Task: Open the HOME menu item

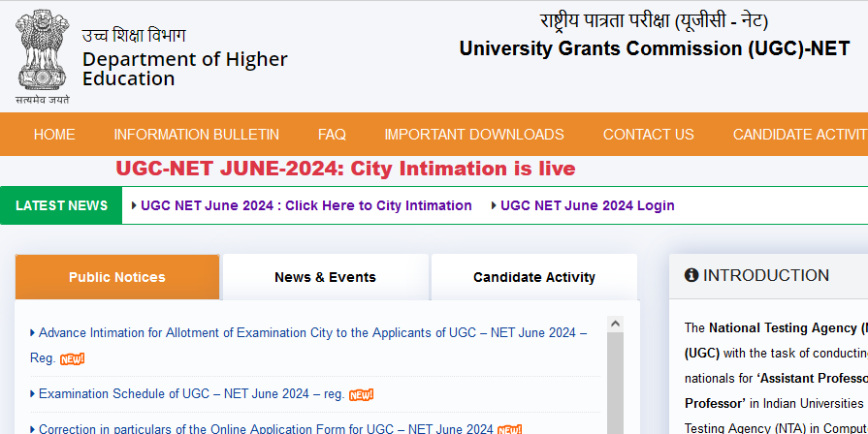Action: (54, 135)
